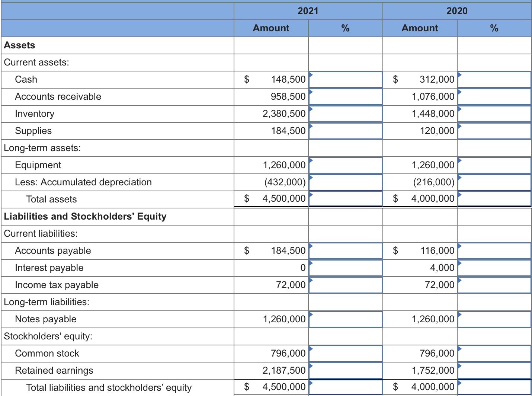Click the 2021 column header

[308, 11]
